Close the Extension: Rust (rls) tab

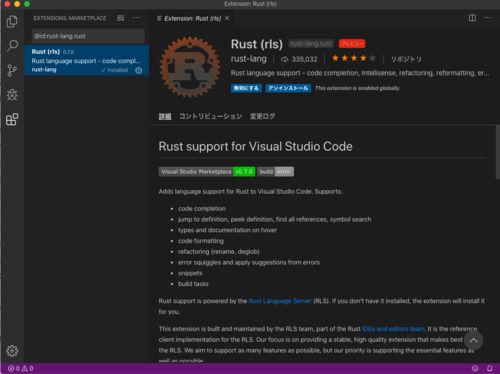click(227, 18)
